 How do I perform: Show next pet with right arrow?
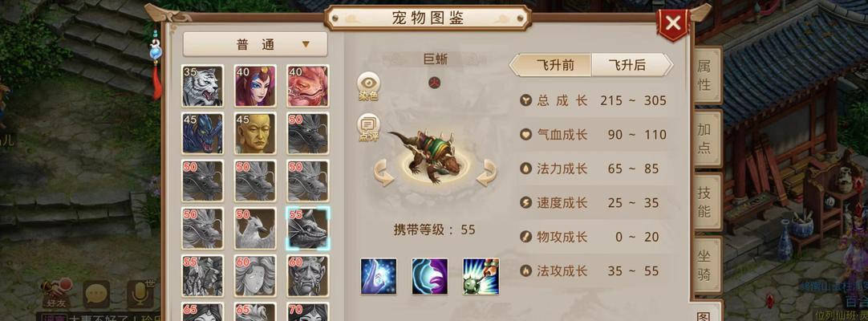[x=486, y=173]
